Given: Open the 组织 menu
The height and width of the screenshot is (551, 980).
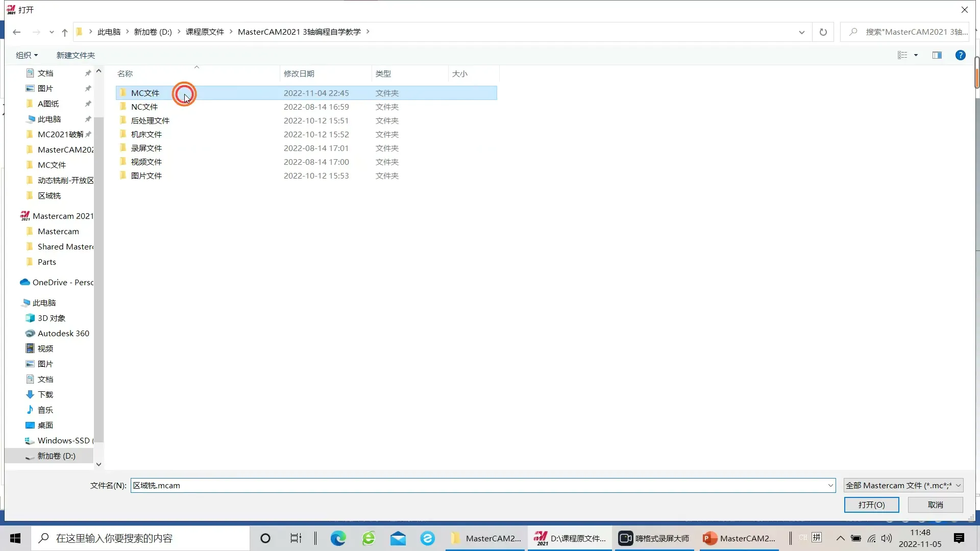Looking at the screenshot, I should click(27, 55).
